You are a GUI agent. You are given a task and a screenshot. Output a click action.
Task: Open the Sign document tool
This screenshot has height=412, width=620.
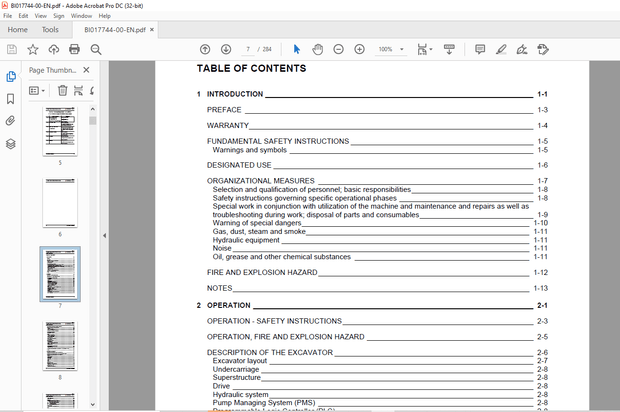(522, 49)
